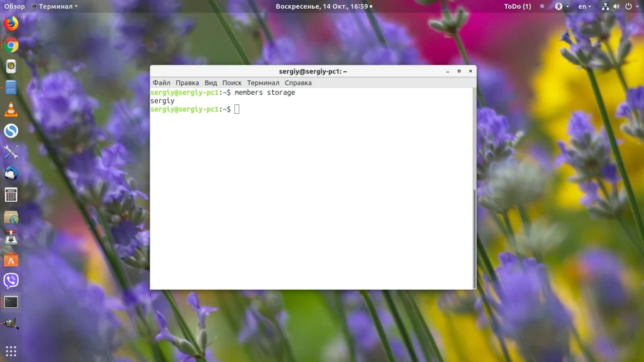Launch GIMP from the dock

(x=11, y=324)
